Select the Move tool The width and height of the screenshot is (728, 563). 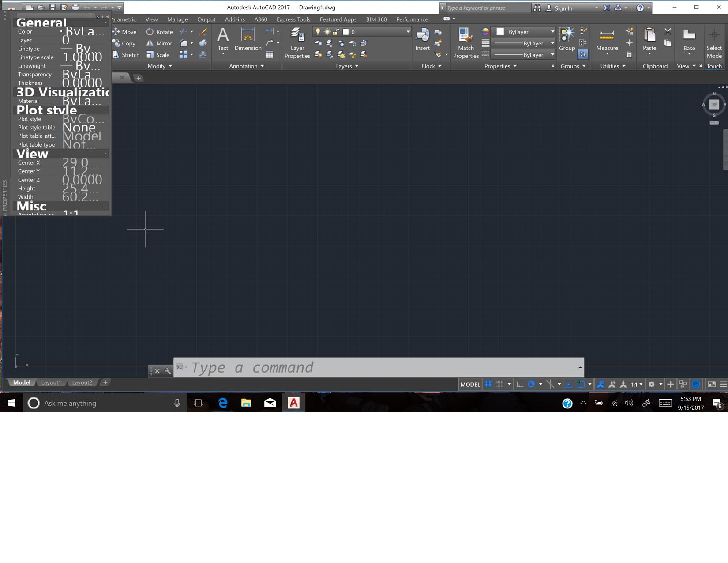click(x=124, y=32)
